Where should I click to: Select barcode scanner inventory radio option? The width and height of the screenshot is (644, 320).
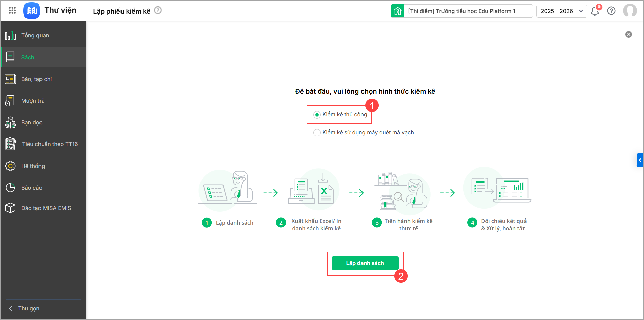pyautogui.click(x=317, y=133)
